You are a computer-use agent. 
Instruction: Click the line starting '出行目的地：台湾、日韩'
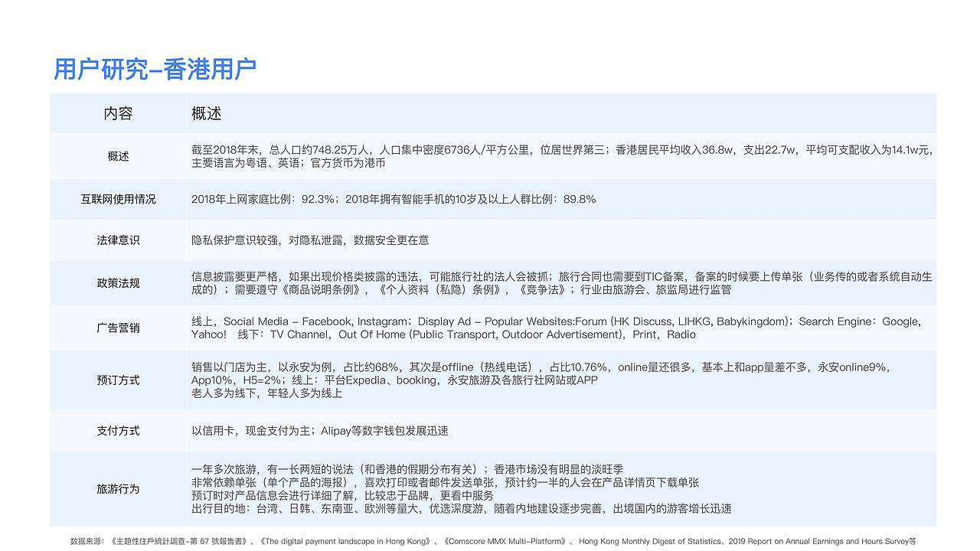coord(462,508)
